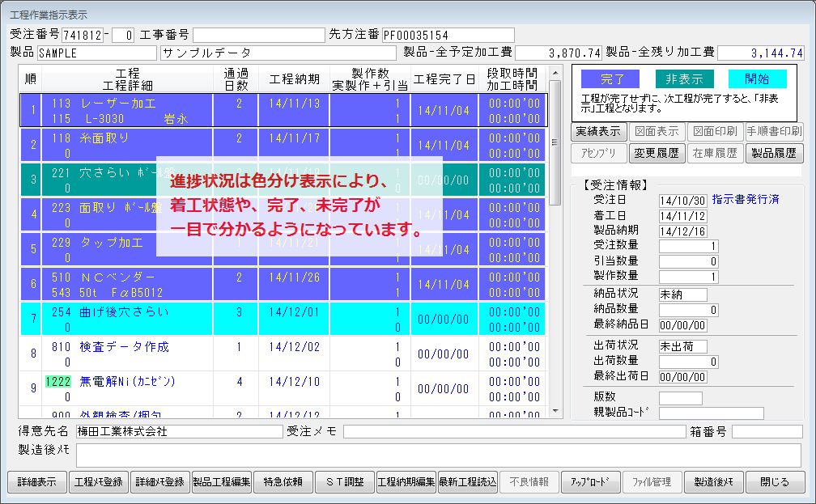Click the 特急依頼 button
This screenshot has width=816, height=504.
283,482
